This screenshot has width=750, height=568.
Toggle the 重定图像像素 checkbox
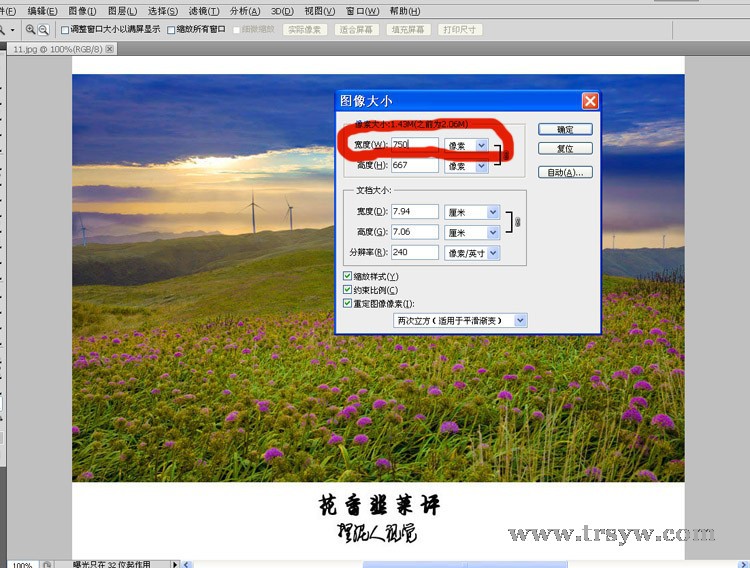[x=348, y=302]
